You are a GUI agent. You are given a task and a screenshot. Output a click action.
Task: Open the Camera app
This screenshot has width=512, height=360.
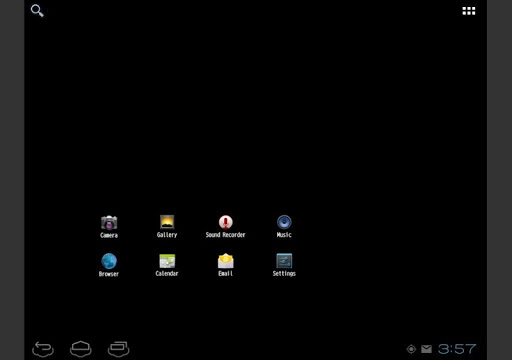(109, 223)
